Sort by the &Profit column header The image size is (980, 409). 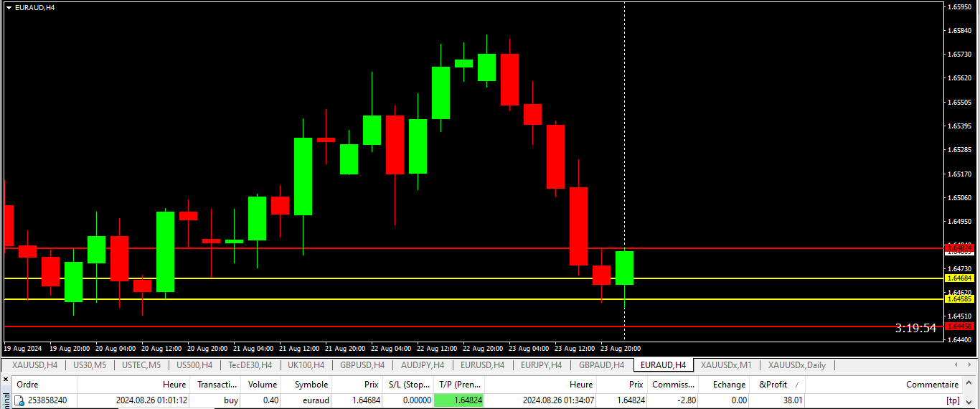(778, 385)
